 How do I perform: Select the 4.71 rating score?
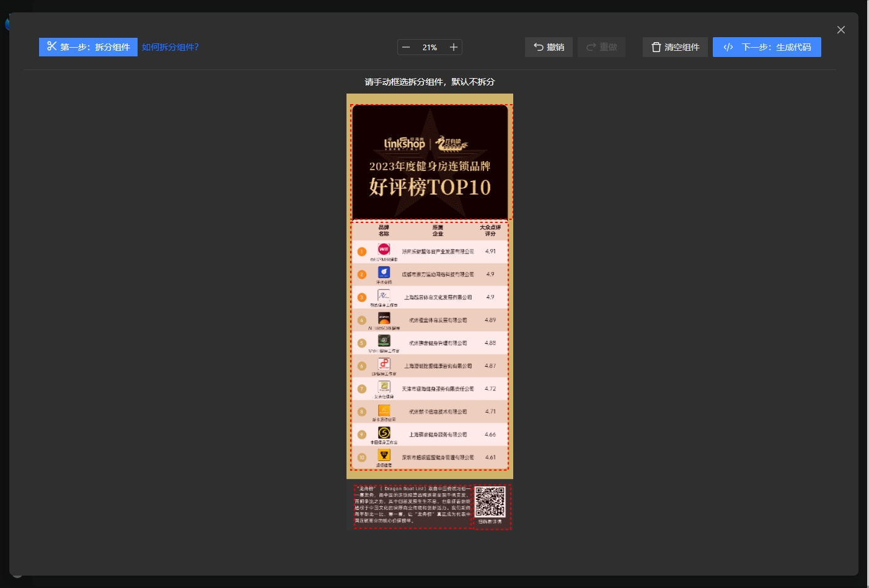[x=490, y=411]
